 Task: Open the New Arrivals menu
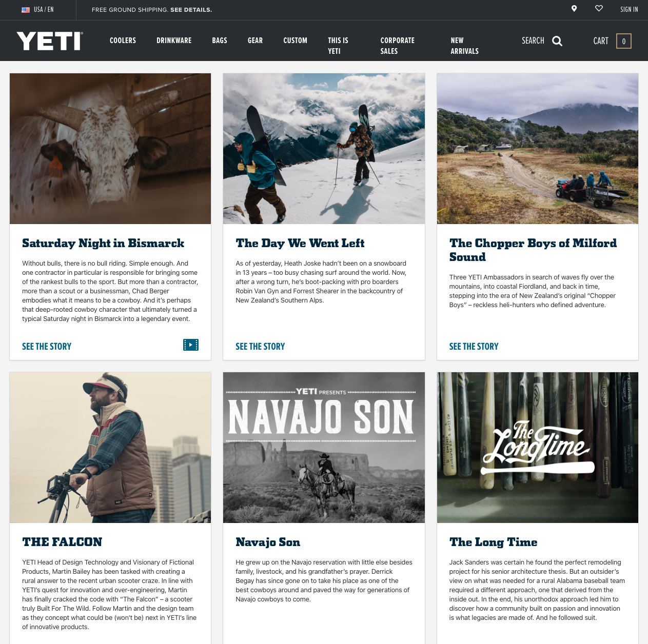point(464,46)
